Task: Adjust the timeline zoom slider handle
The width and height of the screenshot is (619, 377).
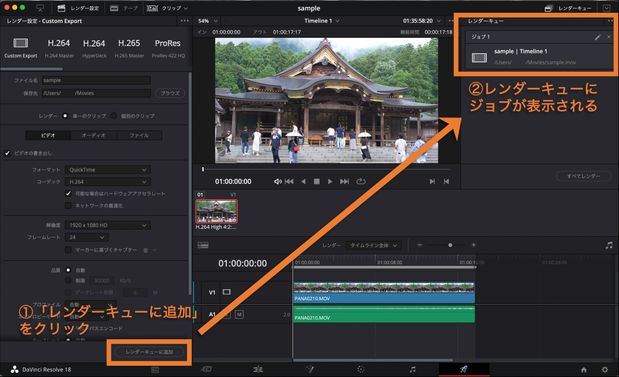Action: tap(450, 245)
